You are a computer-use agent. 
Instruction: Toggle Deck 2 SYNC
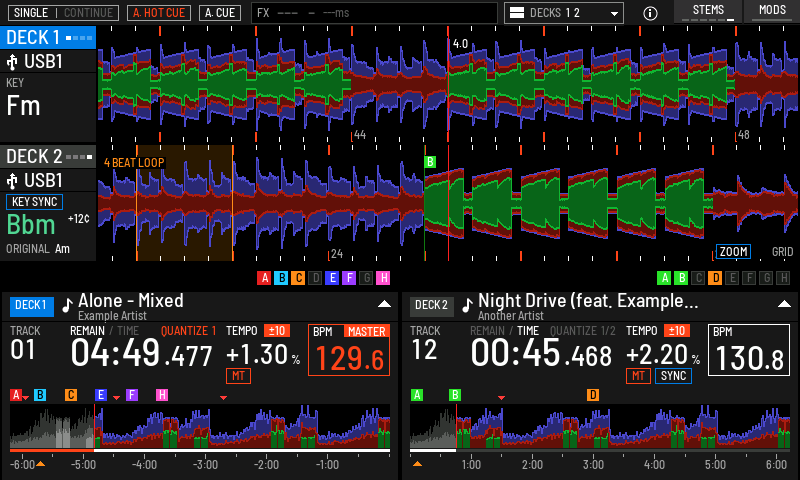[x=673, y=376]
